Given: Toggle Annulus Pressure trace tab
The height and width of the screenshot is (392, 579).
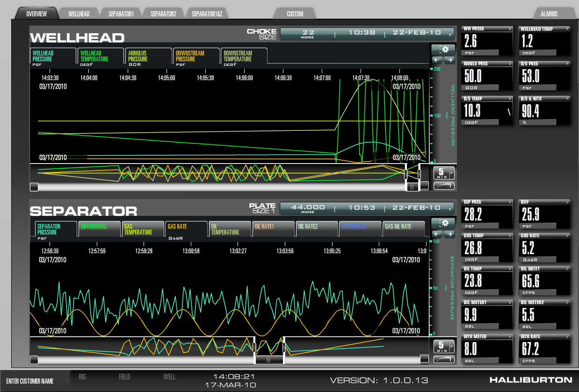Looking at the screenshot, I should pyautogui.click(x=148, y=56).
